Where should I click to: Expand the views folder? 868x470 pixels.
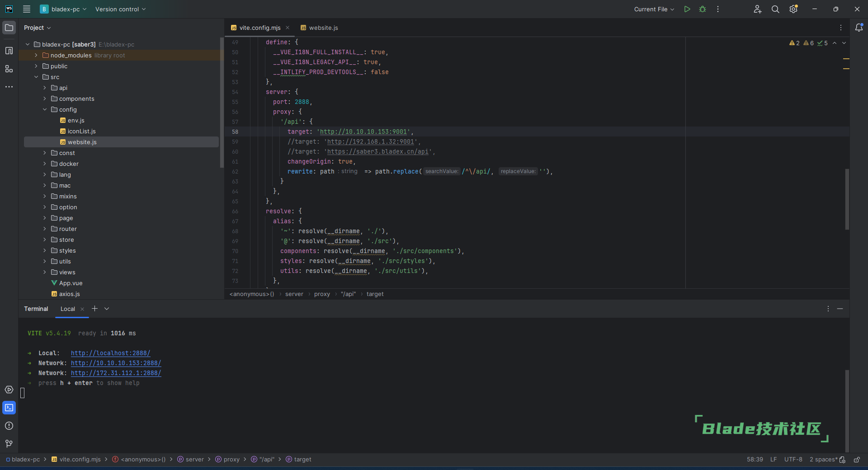point(45,272)
